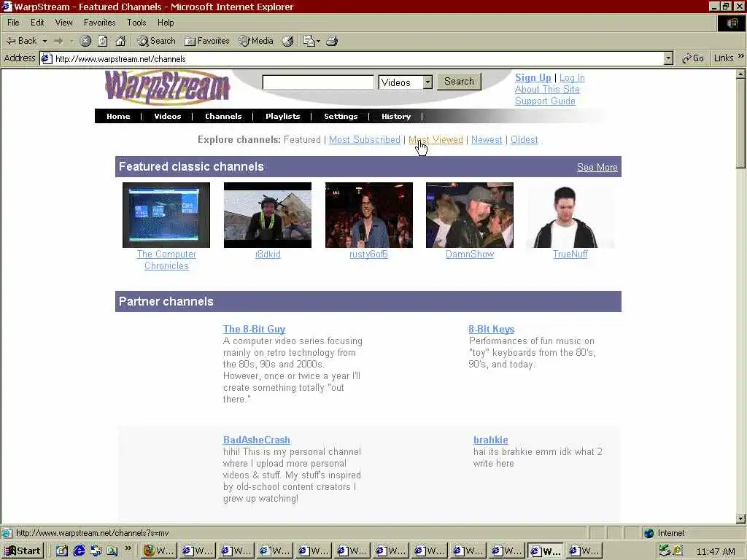Launch Internet Explorer from Quick Launch
Screen dimensions: 747x560
79,551
